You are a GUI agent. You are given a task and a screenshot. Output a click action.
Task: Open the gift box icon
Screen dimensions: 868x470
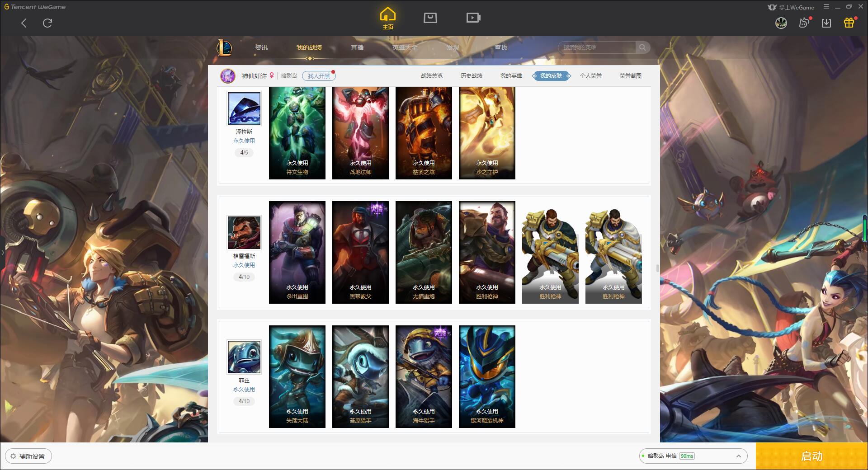click(849, 23)
